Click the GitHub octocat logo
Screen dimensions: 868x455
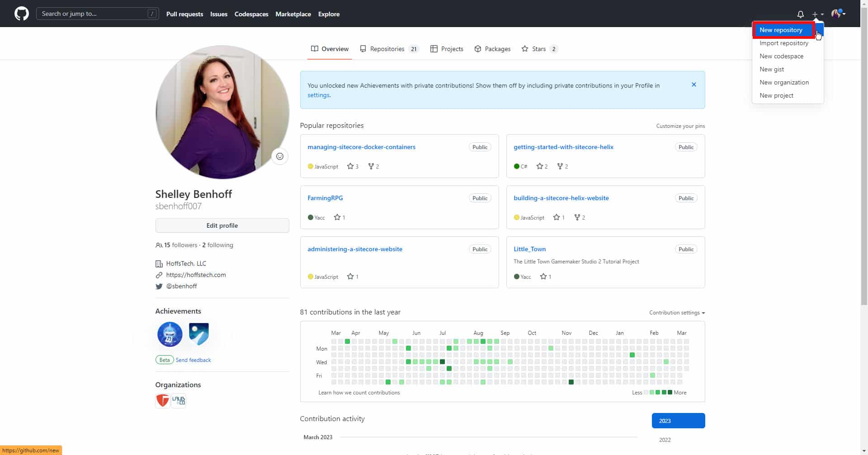(21, 14)
